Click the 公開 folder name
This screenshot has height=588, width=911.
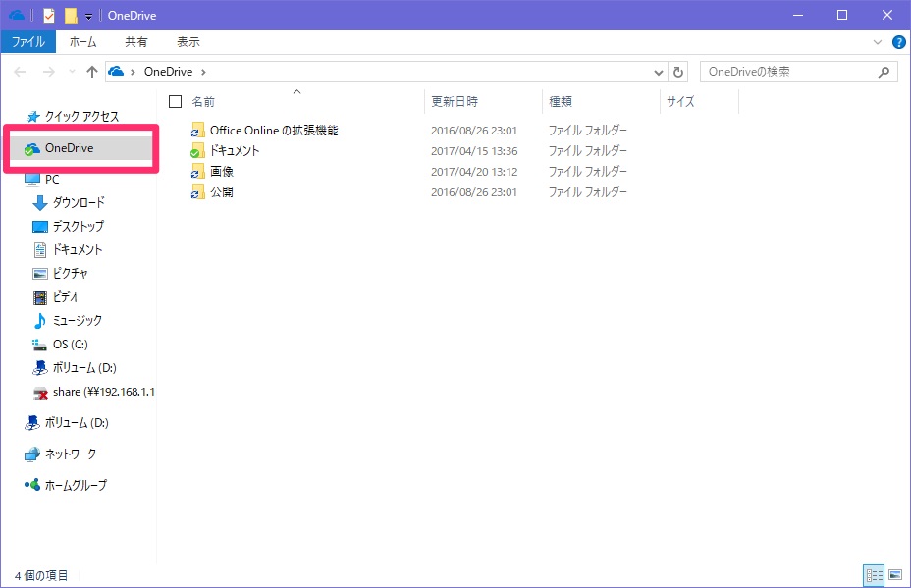click(222, 192)
